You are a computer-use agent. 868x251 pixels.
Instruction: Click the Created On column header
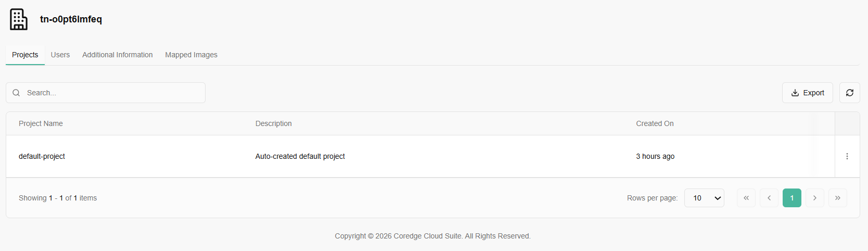point(655,123)
